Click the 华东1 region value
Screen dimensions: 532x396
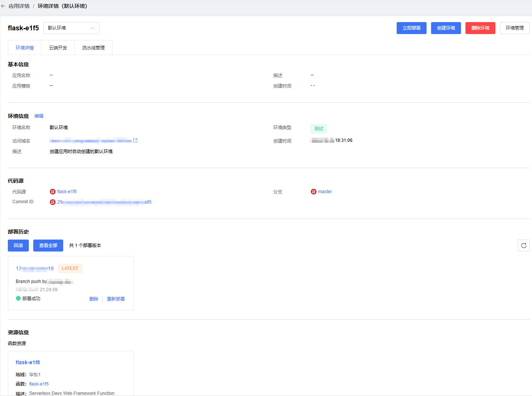pos(35,375)
